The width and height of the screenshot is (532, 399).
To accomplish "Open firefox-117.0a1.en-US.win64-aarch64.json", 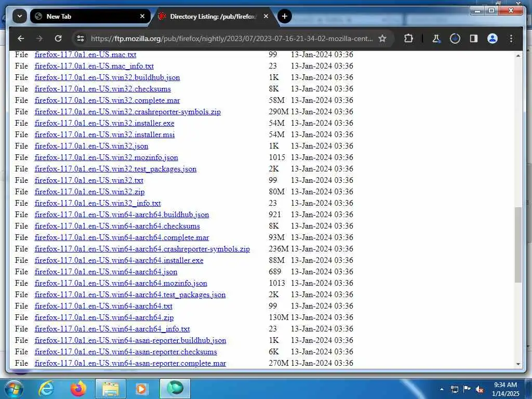I will click(x=106, y=272).
